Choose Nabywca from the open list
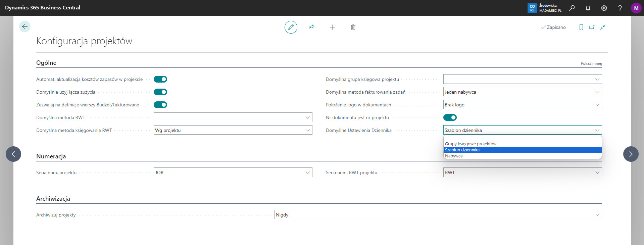Image resolution: width=644 pixels, height=245 pixels. 454,156
